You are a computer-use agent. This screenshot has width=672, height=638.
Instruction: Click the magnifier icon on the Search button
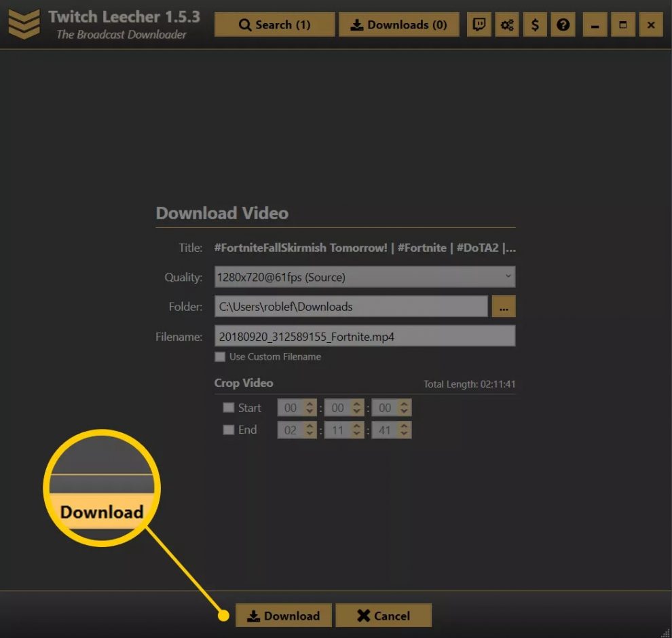pyautogui.click(x=244, y=24)
